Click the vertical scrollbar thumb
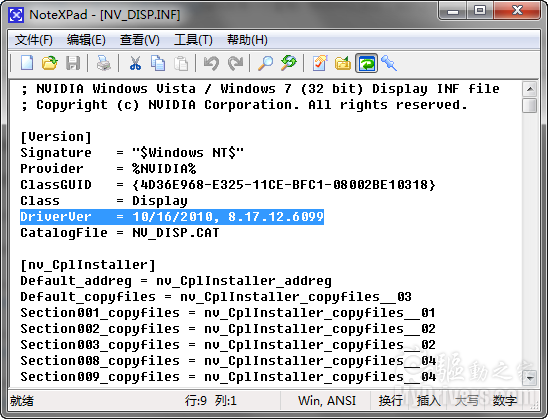 click(530, 105)
